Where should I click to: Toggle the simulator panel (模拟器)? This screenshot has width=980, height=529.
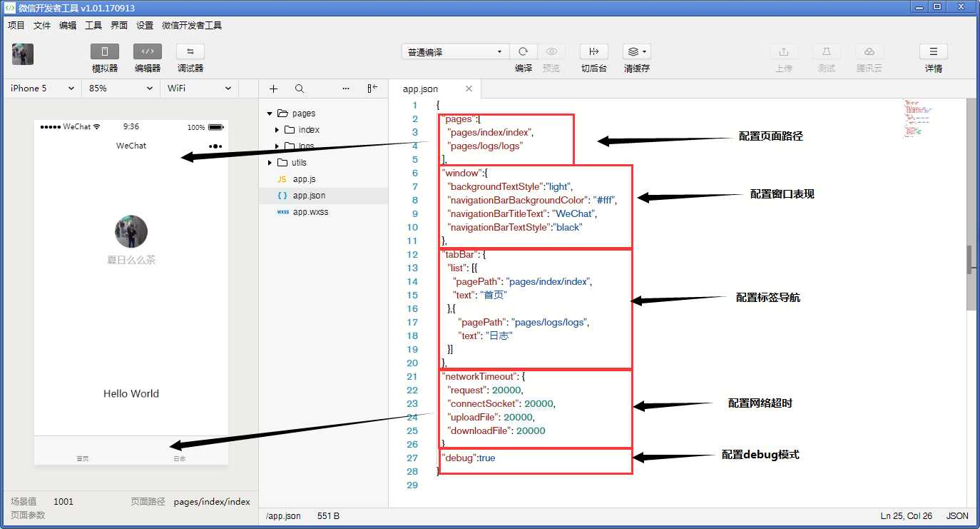pyautogui.click(x=105, y=51)
